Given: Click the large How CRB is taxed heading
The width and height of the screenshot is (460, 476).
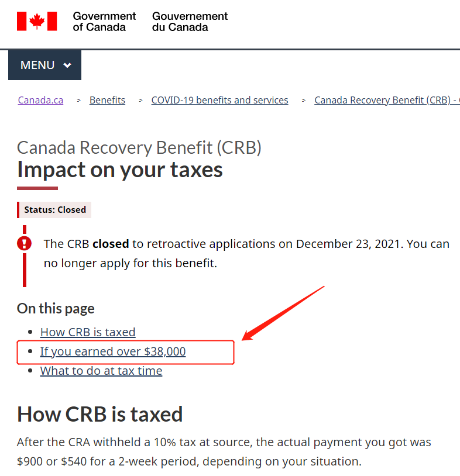Looking at the screenshot, I should (x=99, y=414).
